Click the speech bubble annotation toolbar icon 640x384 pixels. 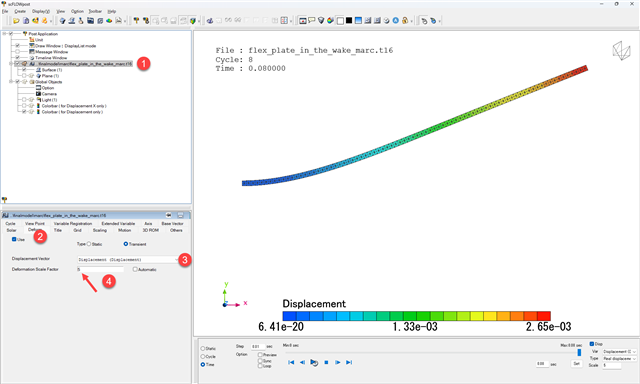pos(312,20)
